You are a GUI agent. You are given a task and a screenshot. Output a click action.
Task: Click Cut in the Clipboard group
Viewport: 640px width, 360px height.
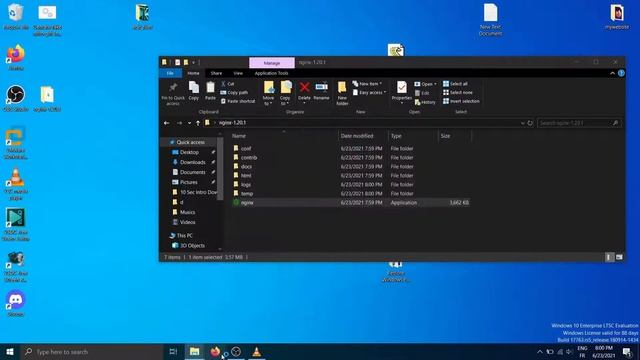[227, 84]
